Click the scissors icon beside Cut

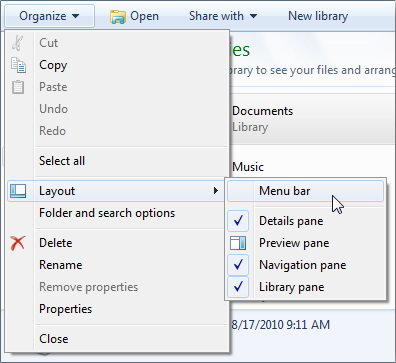18,43
